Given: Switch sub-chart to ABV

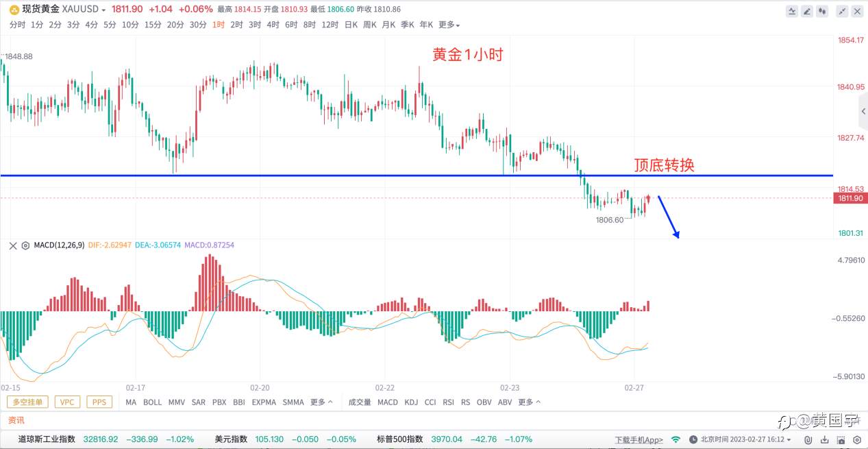Looking at the screenshot, I should tap(505, 402).
